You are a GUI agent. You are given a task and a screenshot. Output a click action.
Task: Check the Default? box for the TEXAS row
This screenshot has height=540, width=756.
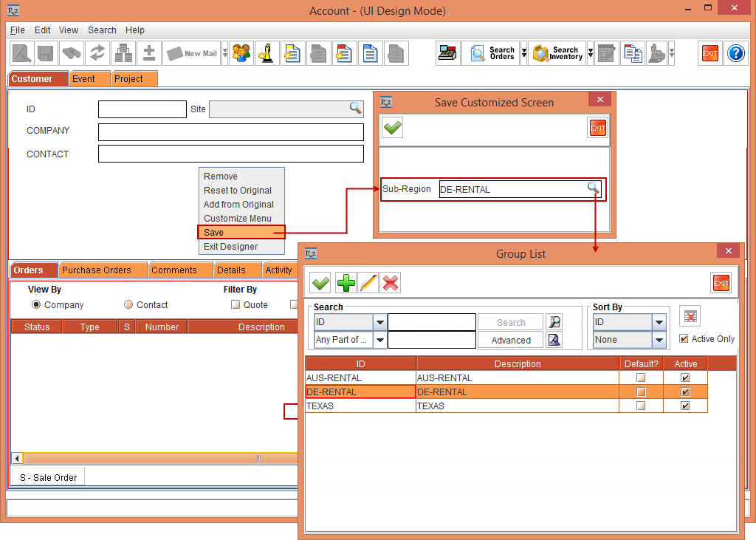[x=641, y=406]
